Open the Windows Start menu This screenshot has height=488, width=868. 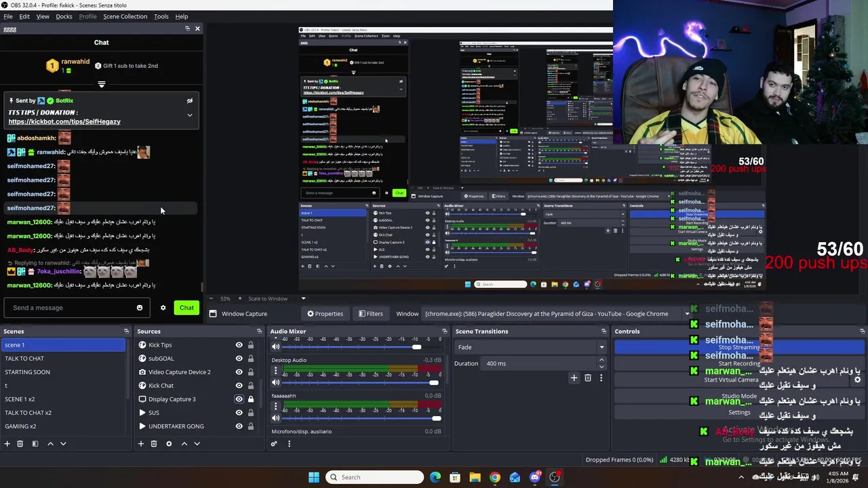pyautogui.click(x=314, y=477)
